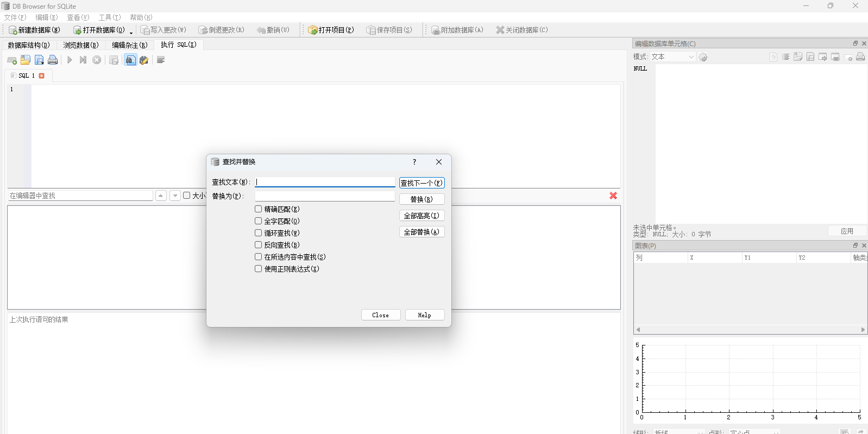
Task: Click the find and replace binoculars-pencil icon
Action: tap(144, 60)
